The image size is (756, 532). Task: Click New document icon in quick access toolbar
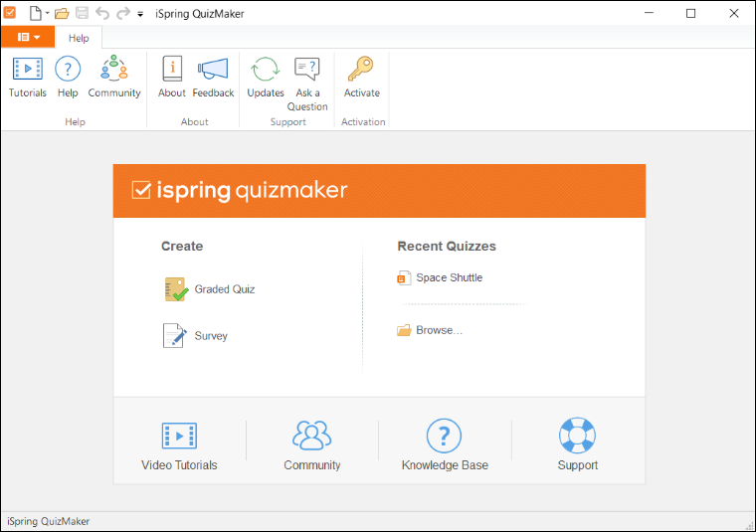(35, 13)
